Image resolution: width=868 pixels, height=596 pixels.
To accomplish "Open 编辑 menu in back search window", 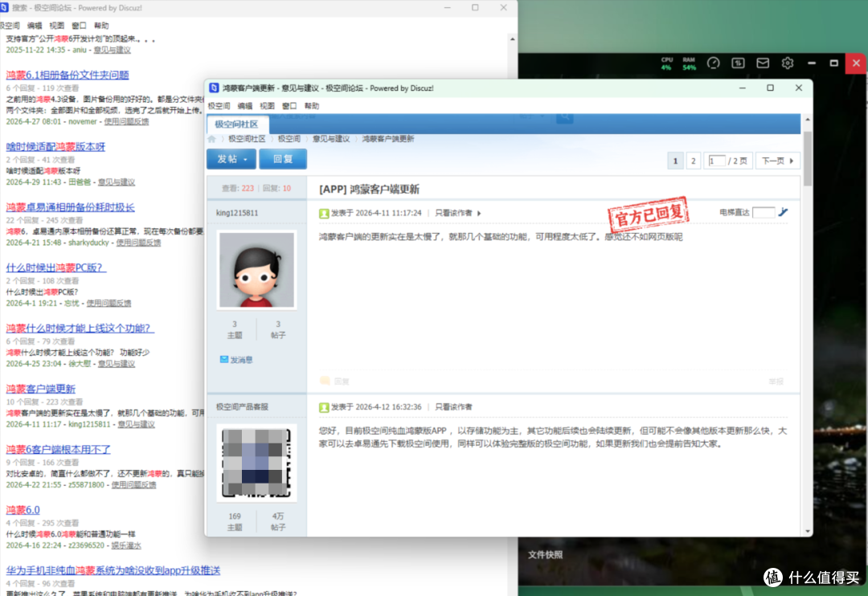I will pyautogui.click(x=35, y=26).
